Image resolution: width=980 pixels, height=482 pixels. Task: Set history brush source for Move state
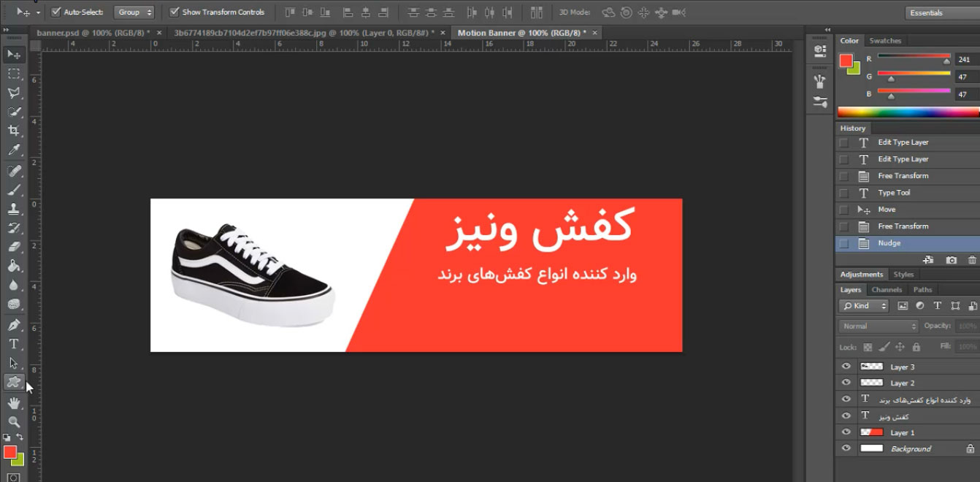(844, 210)
